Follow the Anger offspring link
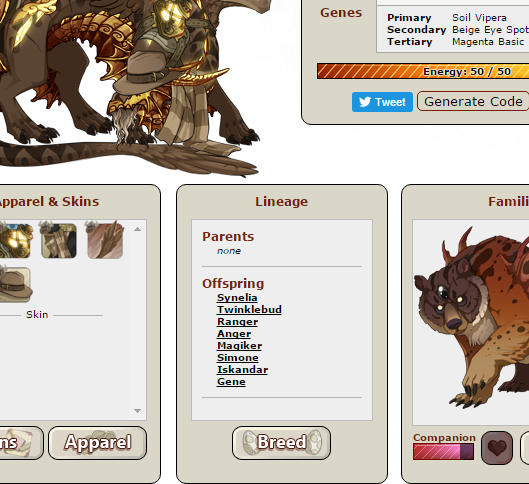529x484 pixels. click(x=234, y=334)
